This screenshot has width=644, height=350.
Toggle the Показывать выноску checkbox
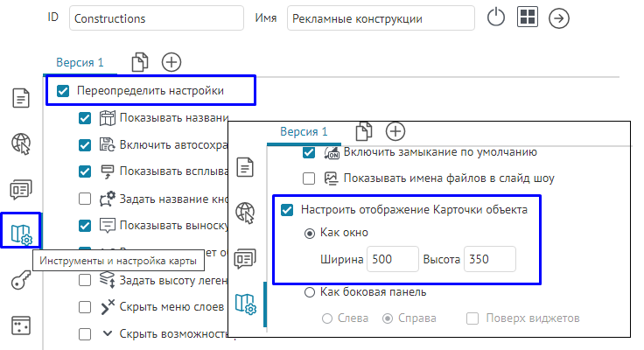pos(85,226)
